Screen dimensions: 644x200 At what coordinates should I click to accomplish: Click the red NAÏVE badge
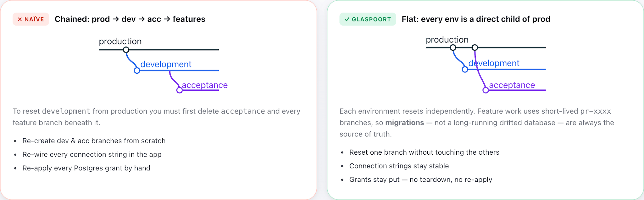[31, 19]
